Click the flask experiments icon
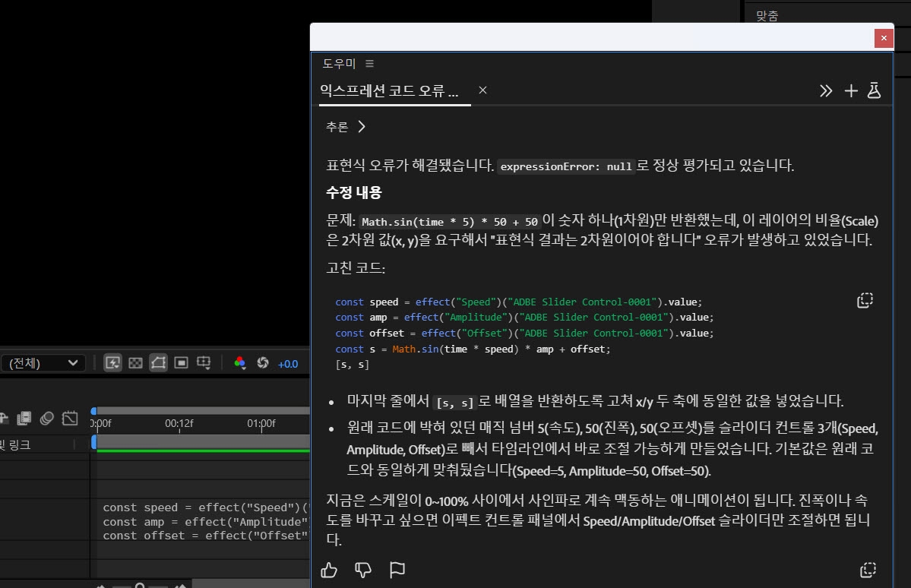Image resolution: width=911 pixels, height=588 pixels. tap(874, 90)
